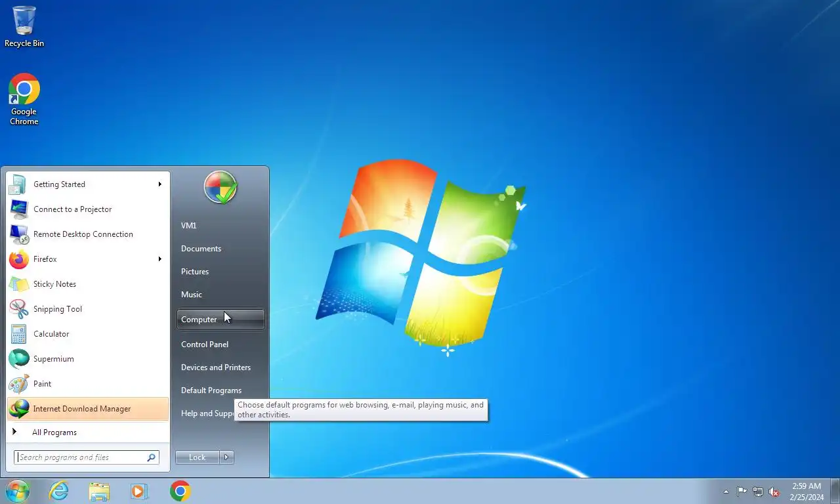Open Computer from Start menu

(x=220, y=320)
